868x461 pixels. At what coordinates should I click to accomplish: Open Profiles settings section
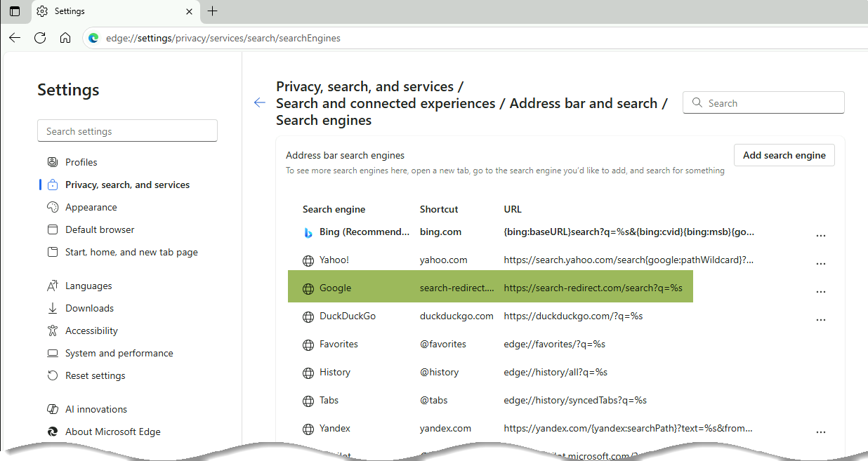tap(81, 162)
